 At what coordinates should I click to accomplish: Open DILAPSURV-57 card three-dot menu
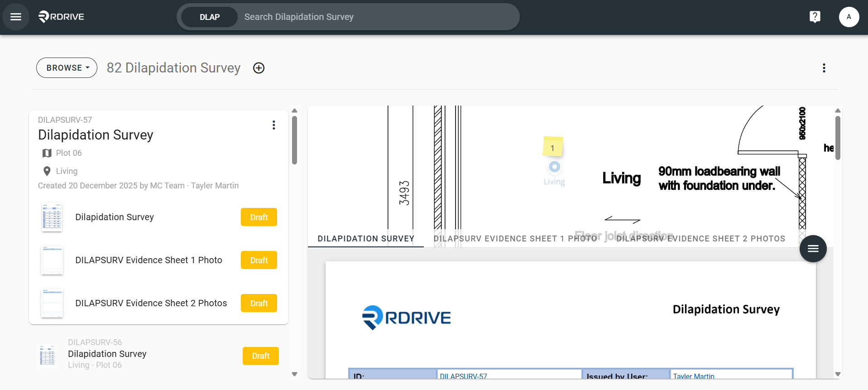pyautogui.click(x=273, y=125)
